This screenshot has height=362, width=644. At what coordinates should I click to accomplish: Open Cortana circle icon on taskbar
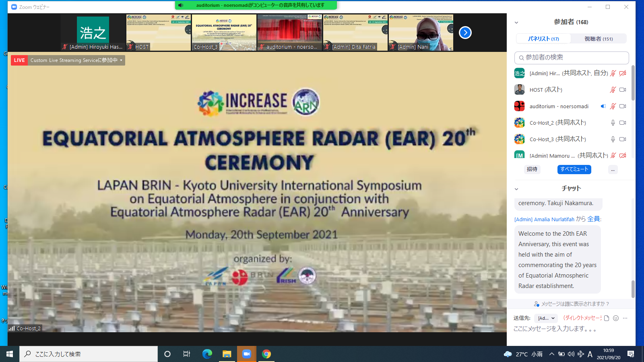pos(167,354)
